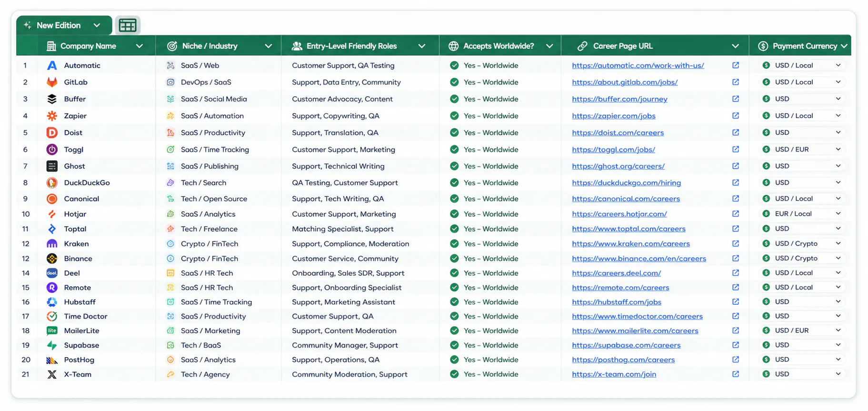Click the Zapier orange logo icon
The height and width of the screenshot is (411, 868).
point(52,116)
